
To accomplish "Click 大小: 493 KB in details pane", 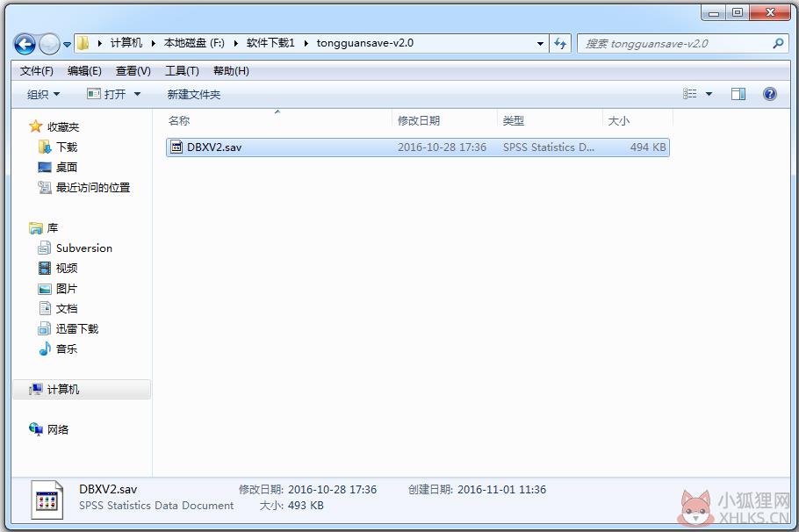I will coord(292,506).
